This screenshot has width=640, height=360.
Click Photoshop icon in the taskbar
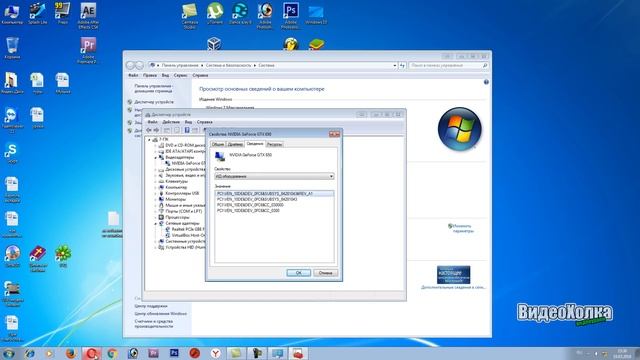174,353
